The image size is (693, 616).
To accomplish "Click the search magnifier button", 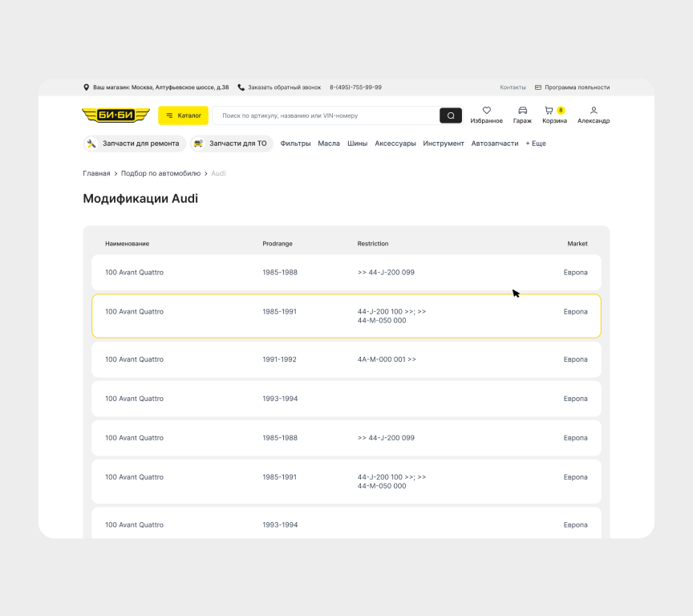I will (x=451, y=115).
